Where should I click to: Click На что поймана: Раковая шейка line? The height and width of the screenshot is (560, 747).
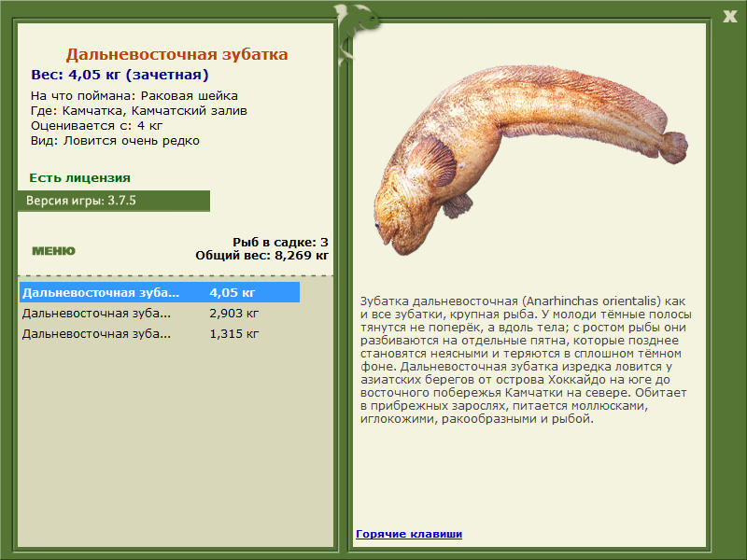pyautogui.click(x=134, y=96)
